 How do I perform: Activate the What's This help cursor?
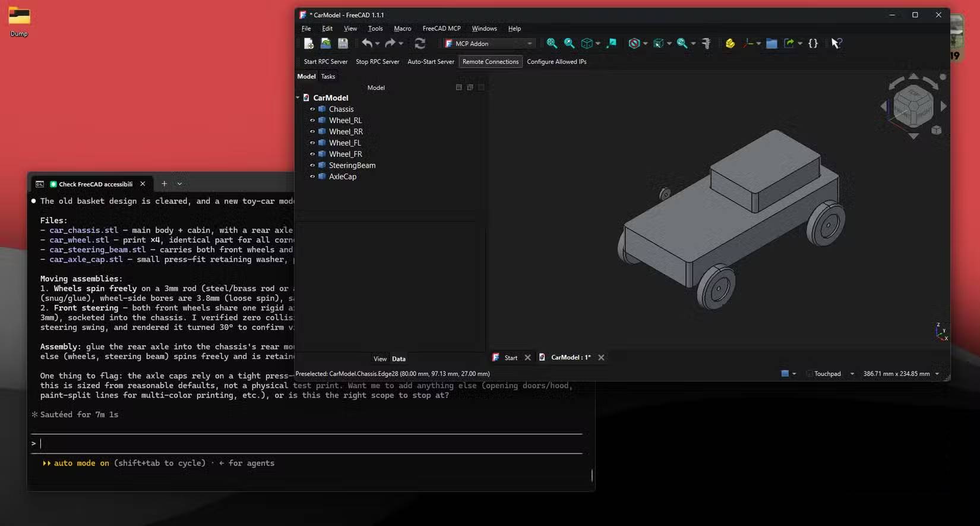coord(836,43)
